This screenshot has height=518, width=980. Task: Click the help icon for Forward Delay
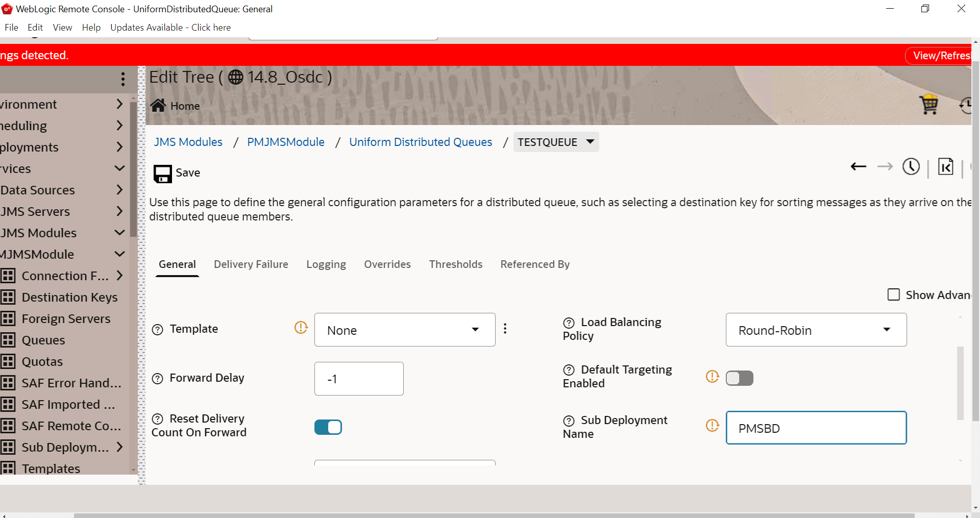coord(158,379)
